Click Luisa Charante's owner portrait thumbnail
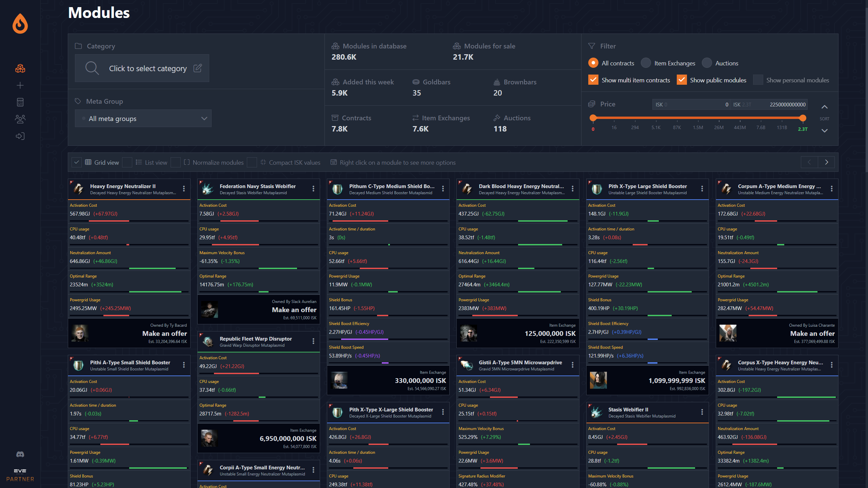The width and height of the screenshot is (868, 488). [x=728, y=333]
